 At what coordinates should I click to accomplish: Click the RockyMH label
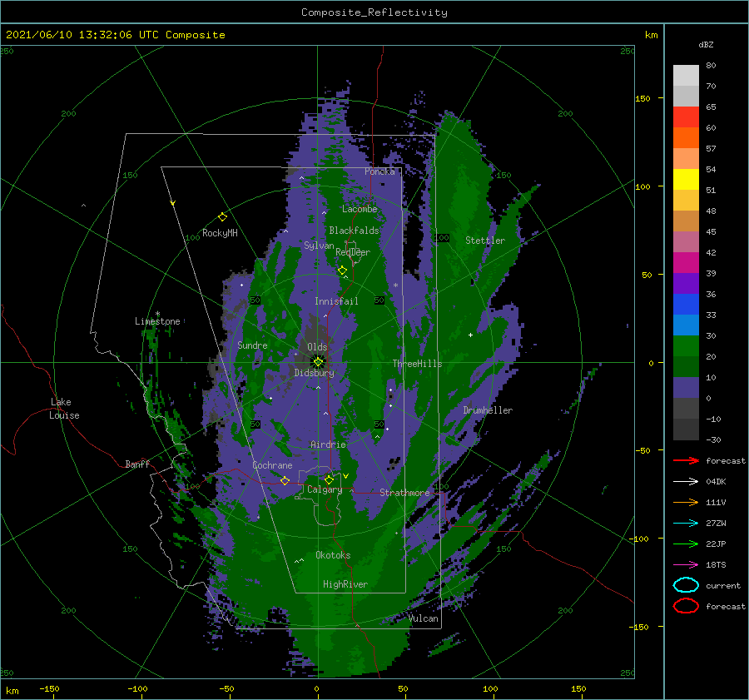point(220,233)
